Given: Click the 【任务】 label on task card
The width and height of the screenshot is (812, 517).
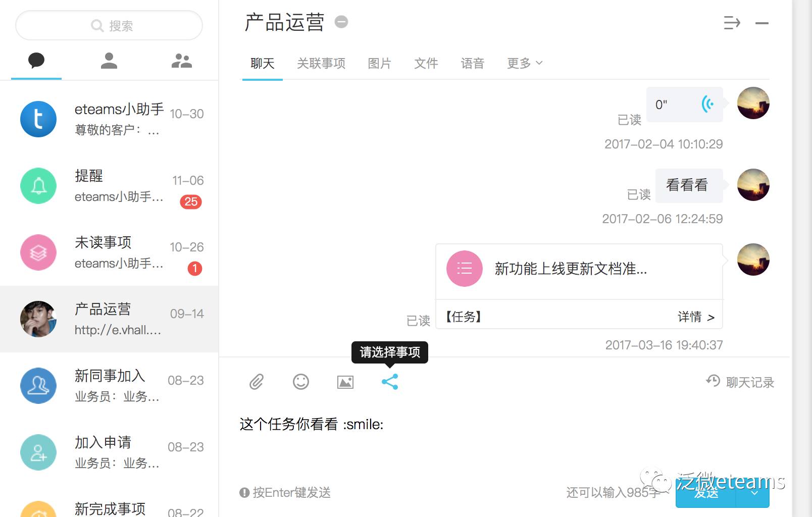Looking at the screenshot, I should pyautogui.click(x=464, y=317).
